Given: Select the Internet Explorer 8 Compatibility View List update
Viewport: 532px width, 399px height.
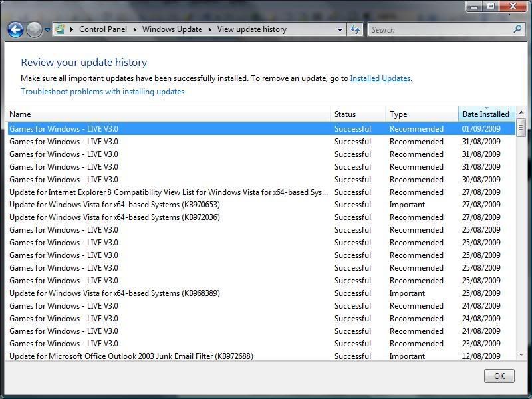Looking at the screenshot, I should [261, 192].
